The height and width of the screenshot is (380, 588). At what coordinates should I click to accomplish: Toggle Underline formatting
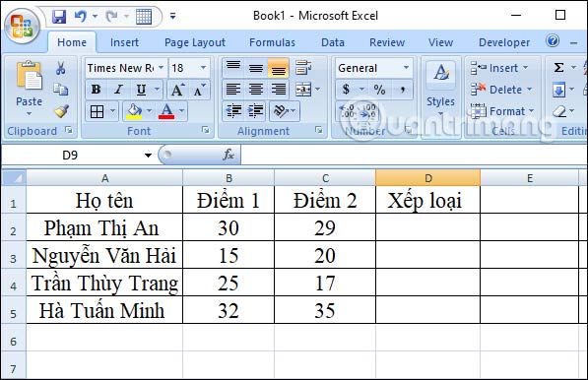[141, 90]
